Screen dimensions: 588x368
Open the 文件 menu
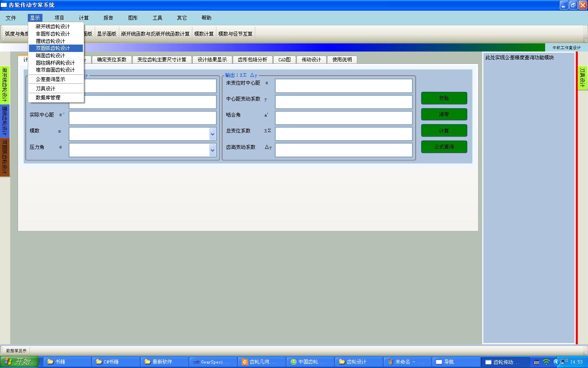click(11, 18)
